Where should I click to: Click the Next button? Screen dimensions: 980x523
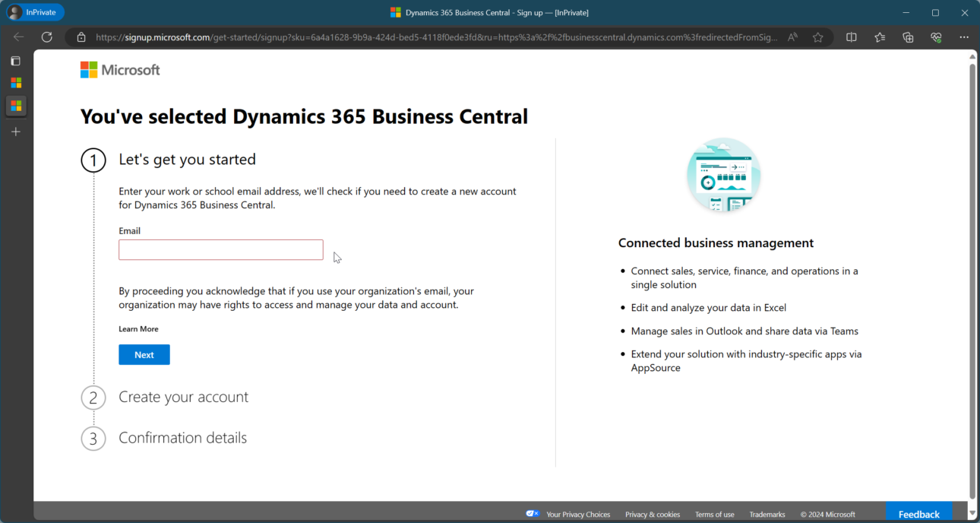pyautogui.click(x=144, y=354)
